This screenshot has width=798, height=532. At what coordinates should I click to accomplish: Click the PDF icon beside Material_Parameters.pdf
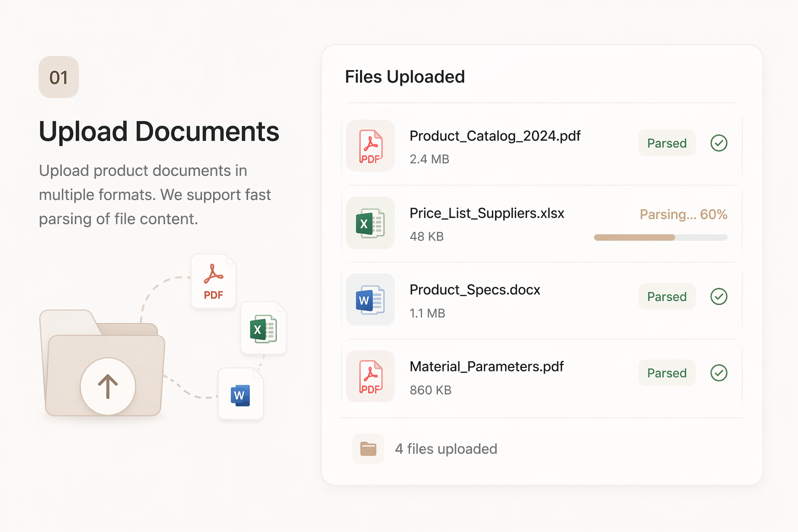[x=370, y=377]
